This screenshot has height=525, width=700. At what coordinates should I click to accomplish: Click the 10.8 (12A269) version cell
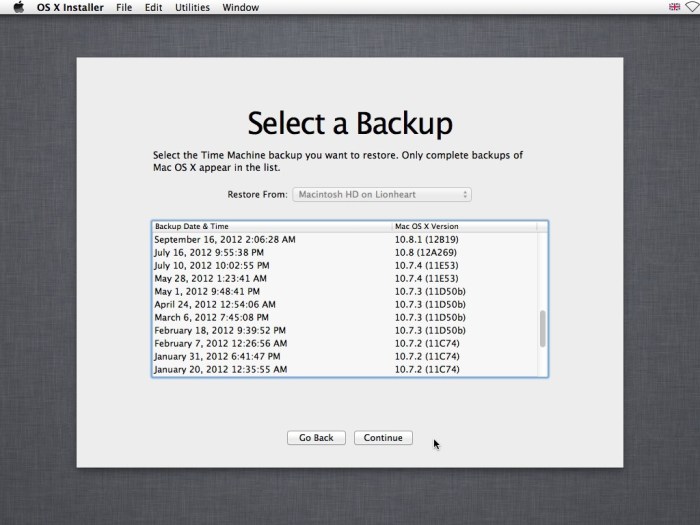click(426, 253)
